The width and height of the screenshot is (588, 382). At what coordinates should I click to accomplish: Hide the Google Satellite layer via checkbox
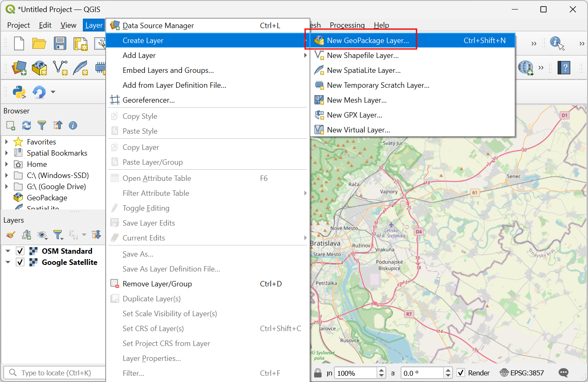(x=20, y=262)
